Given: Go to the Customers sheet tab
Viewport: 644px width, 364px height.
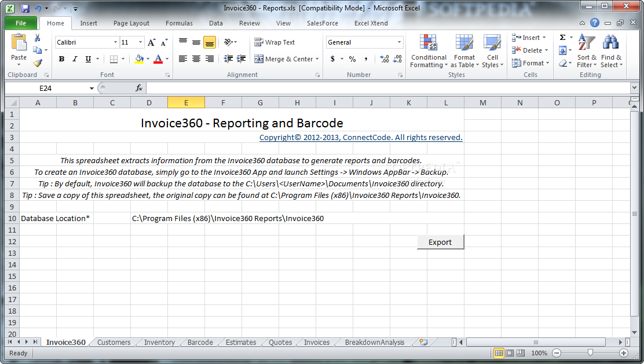Looking at the screenshot, I should [114, 342].
